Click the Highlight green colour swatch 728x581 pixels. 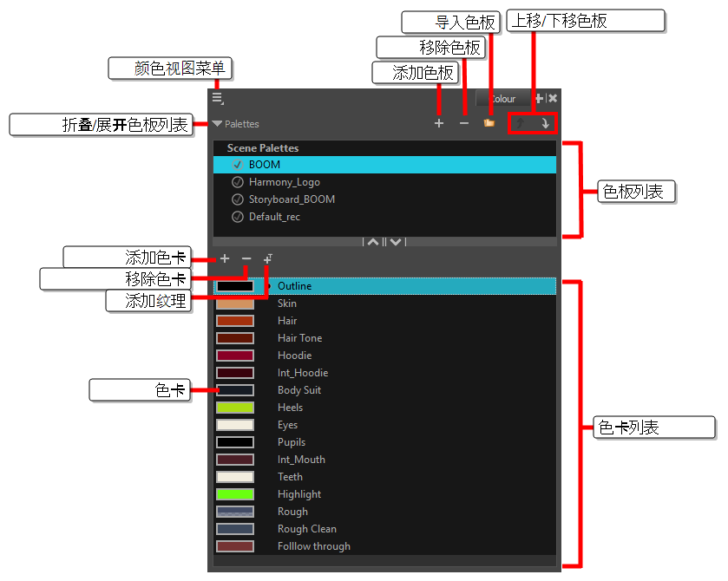(233, 493)
